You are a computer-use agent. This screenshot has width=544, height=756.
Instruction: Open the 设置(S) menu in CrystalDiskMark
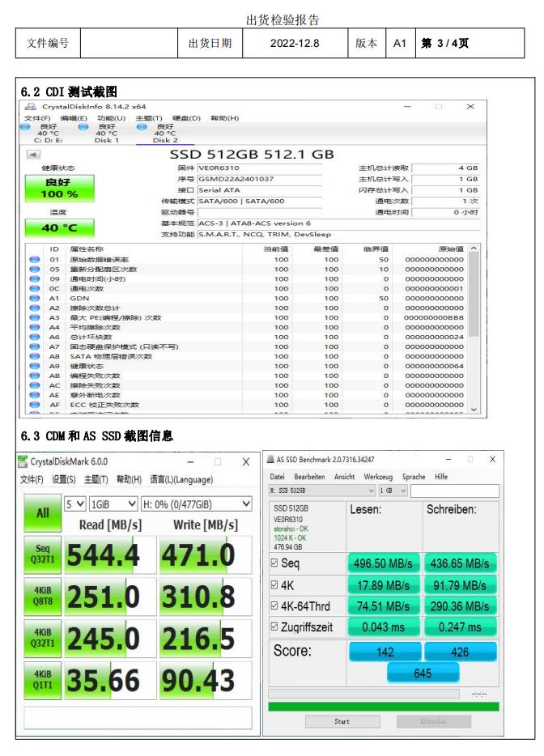64,479
